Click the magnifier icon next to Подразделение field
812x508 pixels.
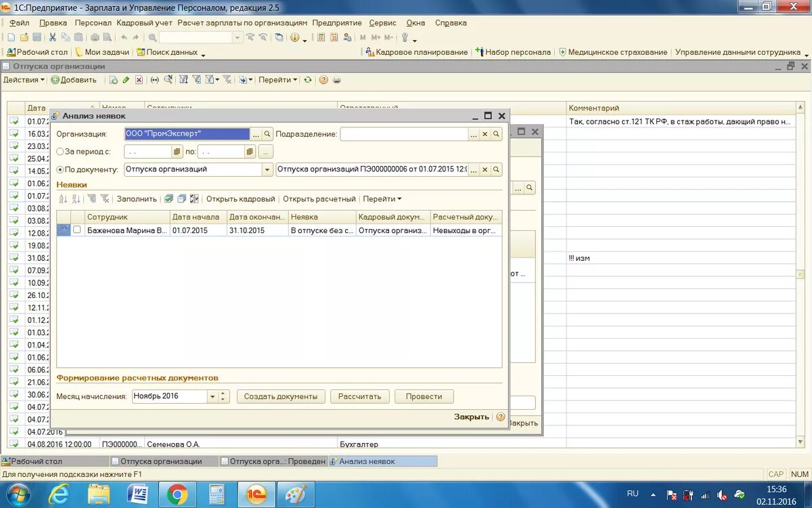coord(497,134)
